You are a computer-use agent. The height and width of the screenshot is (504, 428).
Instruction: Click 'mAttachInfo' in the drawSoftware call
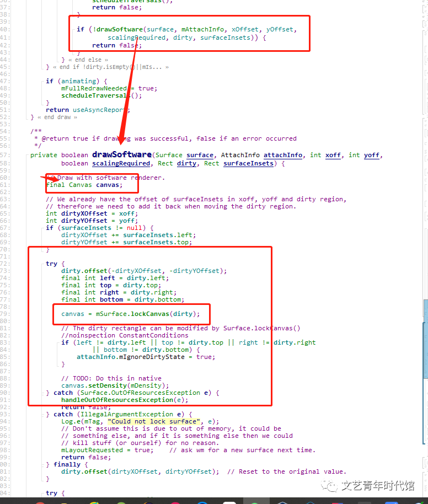click(x=202, y=29)
